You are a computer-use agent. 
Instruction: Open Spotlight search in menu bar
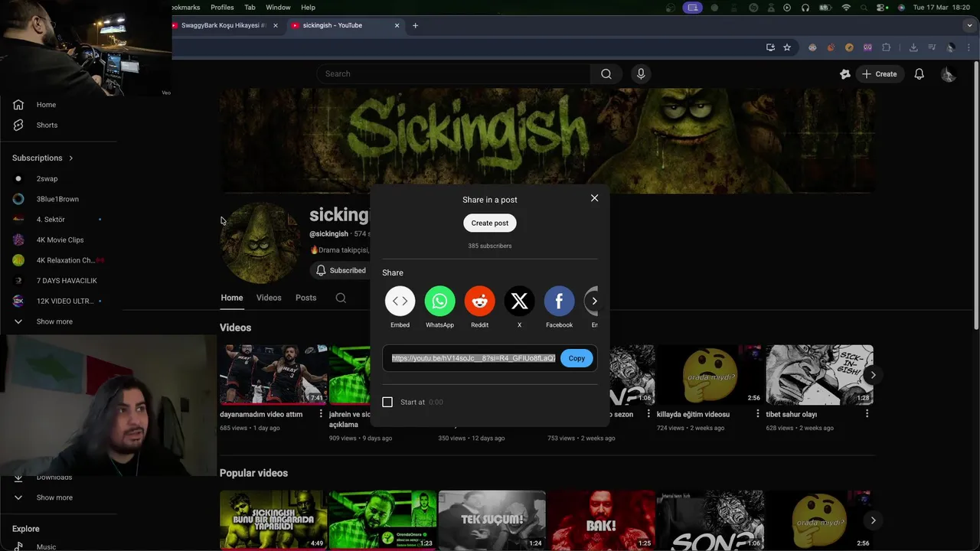[864, 8]
